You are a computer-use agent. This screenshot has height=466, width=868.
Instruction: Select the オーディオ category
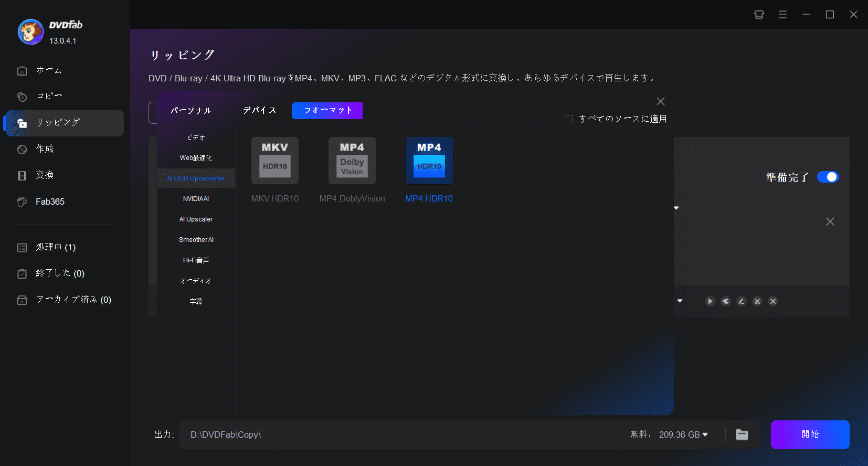[196, 281]
